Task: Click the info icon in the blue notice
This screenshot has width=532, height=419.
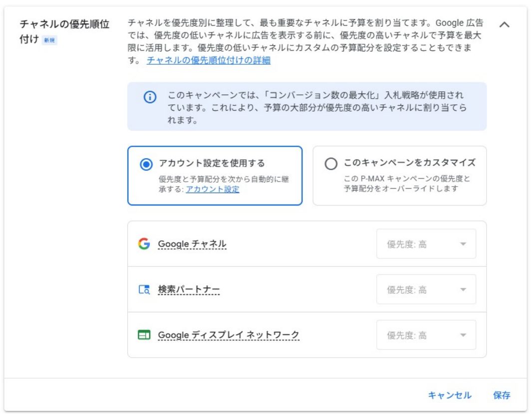Action: tap(150, 97)
